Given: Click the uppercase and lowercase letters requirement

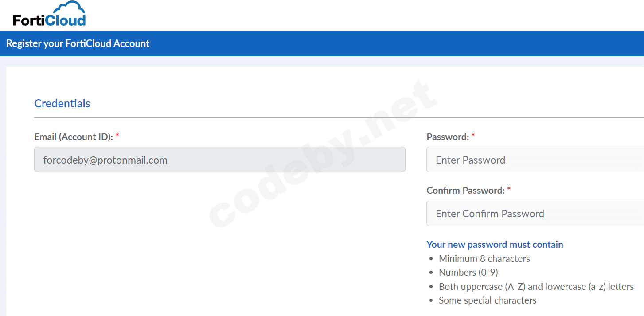Looking at the screenshot, I should [536, 287].
